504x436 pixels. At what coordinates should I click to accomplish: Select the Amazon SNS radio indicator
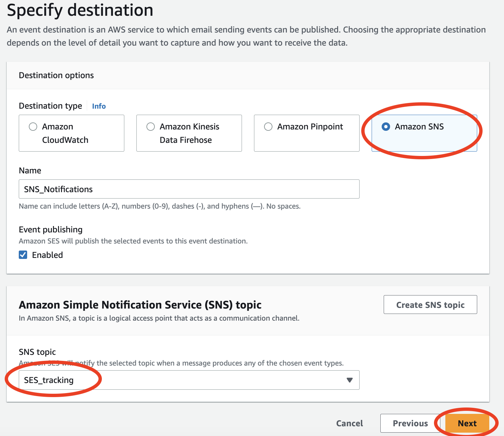click(x=387, y=126)
